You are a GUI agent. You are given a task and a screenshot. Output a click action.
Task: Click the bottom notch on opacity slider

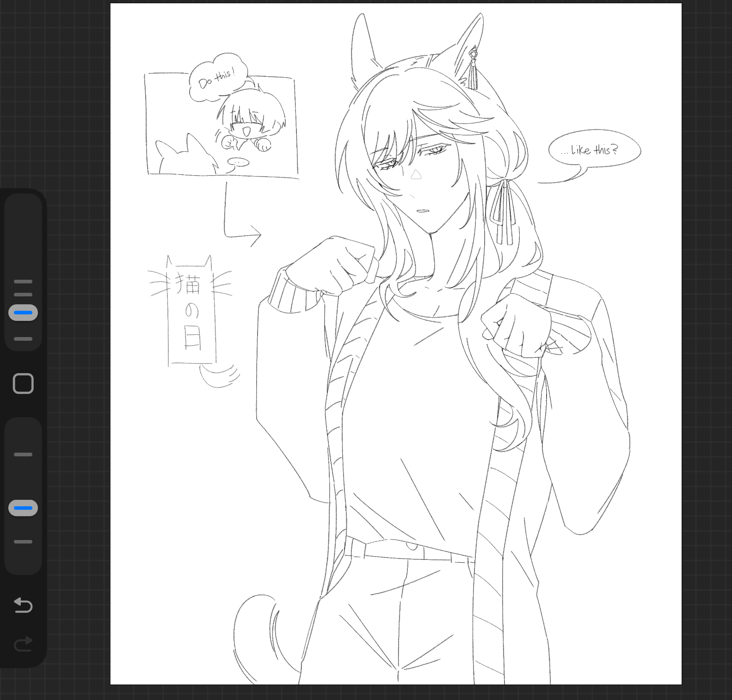[x=23, y=541]
